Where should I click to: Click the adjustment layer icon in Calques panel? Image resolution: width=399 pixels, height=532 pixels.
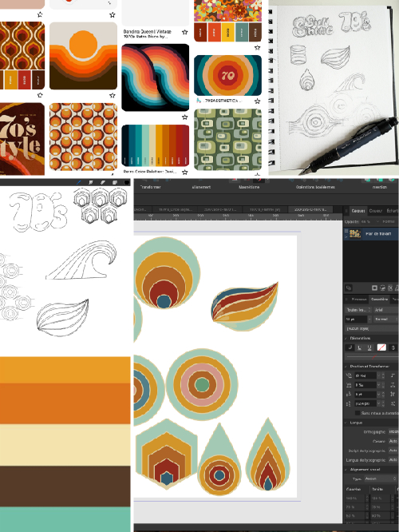pyautogui.click(x=382, y=288)
